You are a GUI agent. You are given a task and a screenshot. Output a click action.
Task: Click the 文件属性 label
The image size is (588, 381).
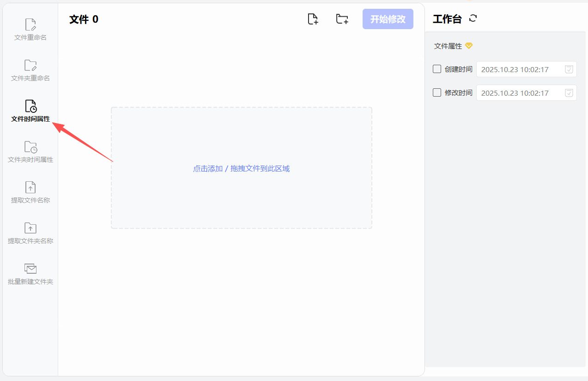point(448,46)
